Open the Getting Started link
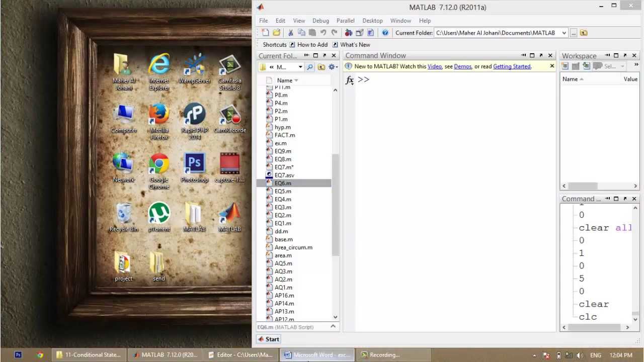Viewport: 644px width, 362px height. [x=512, y=66]
